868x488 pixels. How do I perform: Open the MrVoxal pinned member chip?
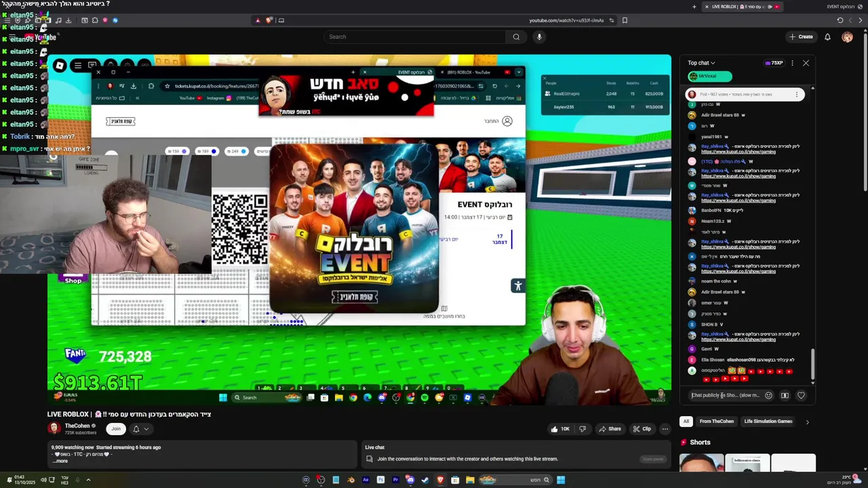click(x=709, y=76)
